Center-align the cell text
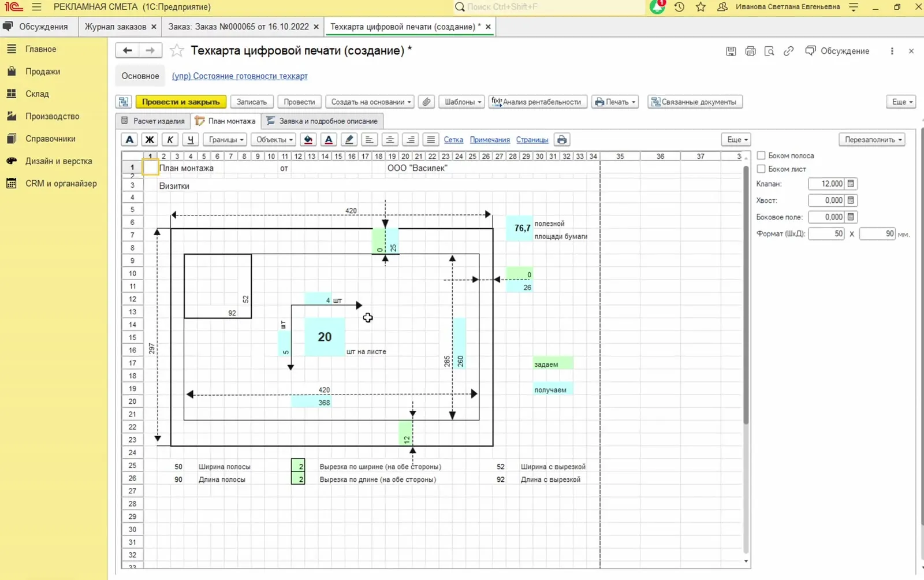Screen dimensions: 924x580 [390, 140]
